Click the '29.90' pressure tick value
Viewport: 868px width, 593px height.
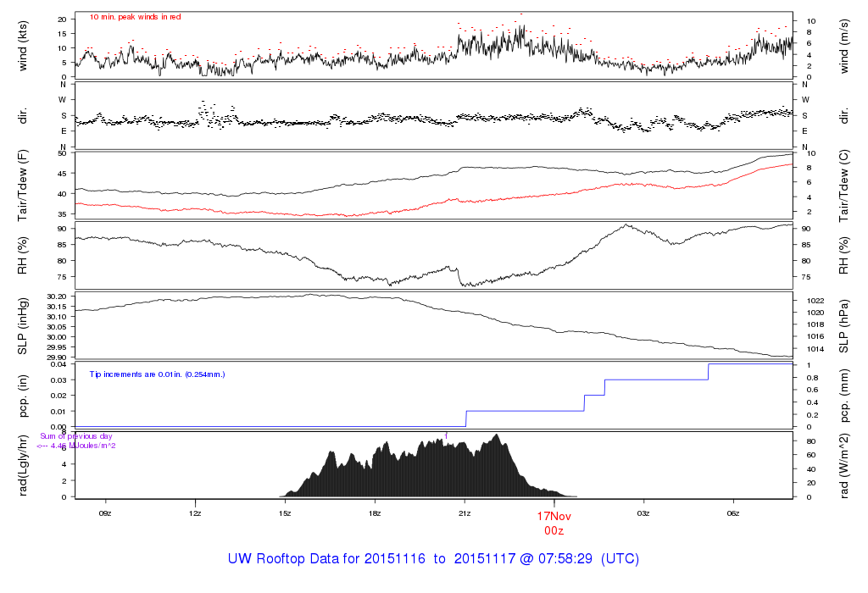[57, 357]
